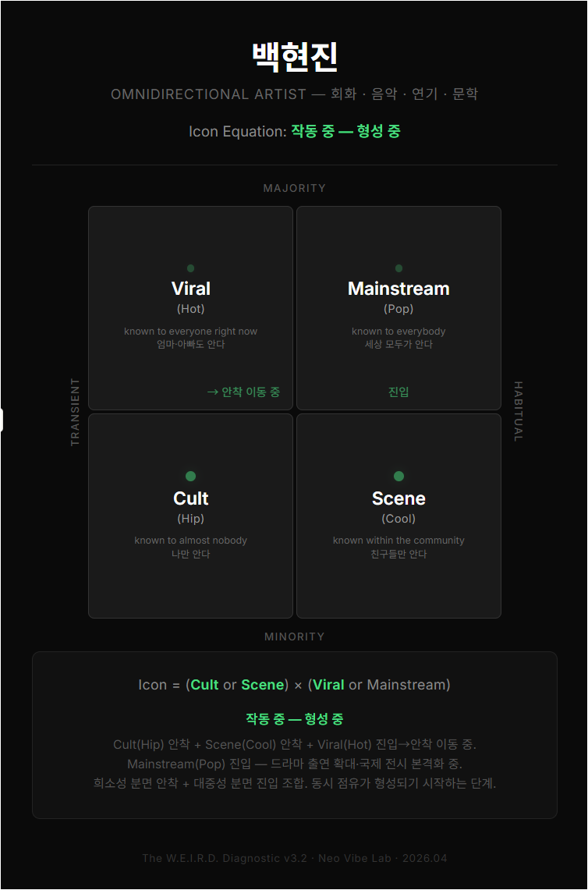
Task: Select the Scene (Cool) quadrant heading
Action: [x=398, y=498]
